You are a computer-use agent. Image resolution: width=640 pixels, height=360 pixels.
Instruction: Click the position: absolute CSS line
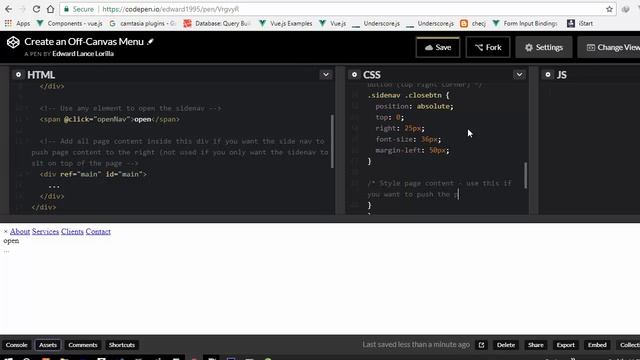coord(414,106)
